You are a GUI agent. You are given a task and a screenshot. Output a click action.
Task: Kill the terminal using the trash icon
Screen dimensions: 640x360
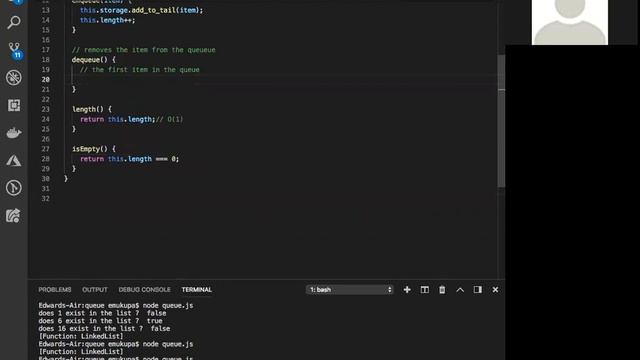442,289
